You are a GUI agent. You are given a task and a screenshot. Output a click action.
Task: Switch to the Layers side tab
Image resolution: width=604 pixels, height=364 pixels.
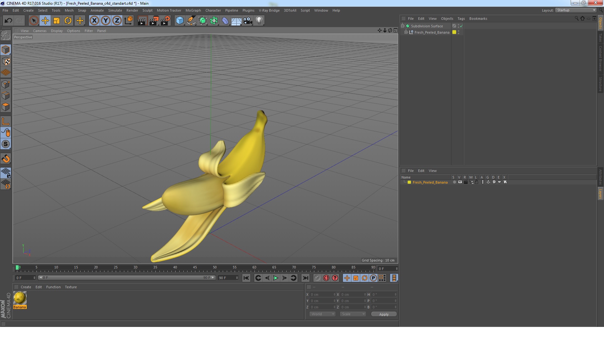pyautogui.click(x=600, y=194)
